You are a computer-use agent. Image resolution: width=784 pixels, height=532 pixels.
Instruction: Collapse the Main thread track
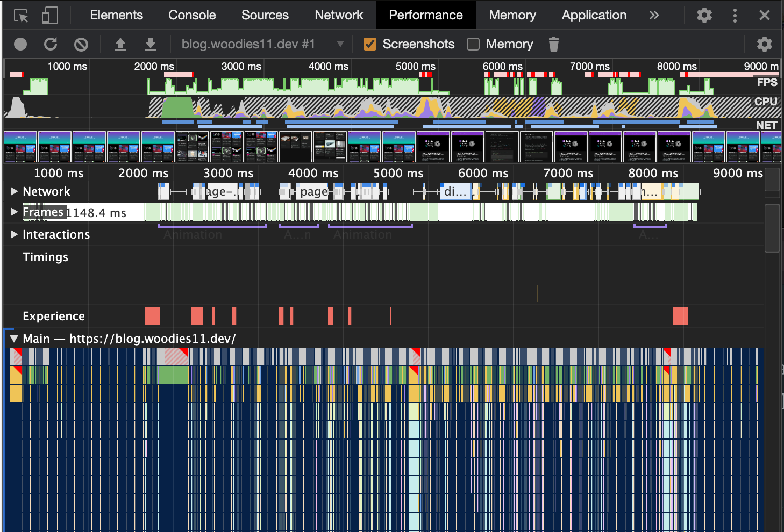[15, 339]
